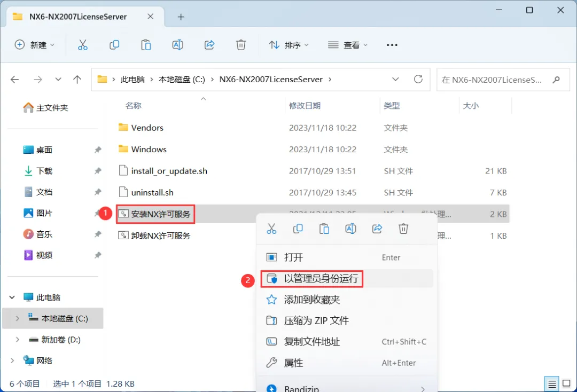Select the uninstall.sh file
577x392 pixels.
[x=152, y=192]
